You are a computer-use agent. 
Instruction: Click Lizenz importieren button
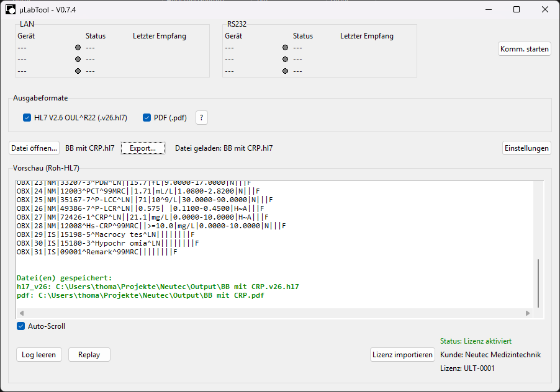click(x=402, y=355)
